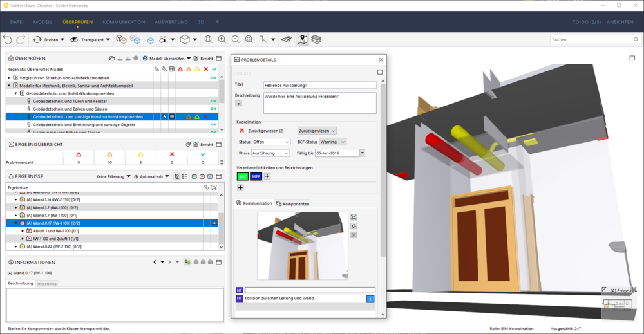
Task: Toggle the blue MEP label tag
Action: [256, 176]
